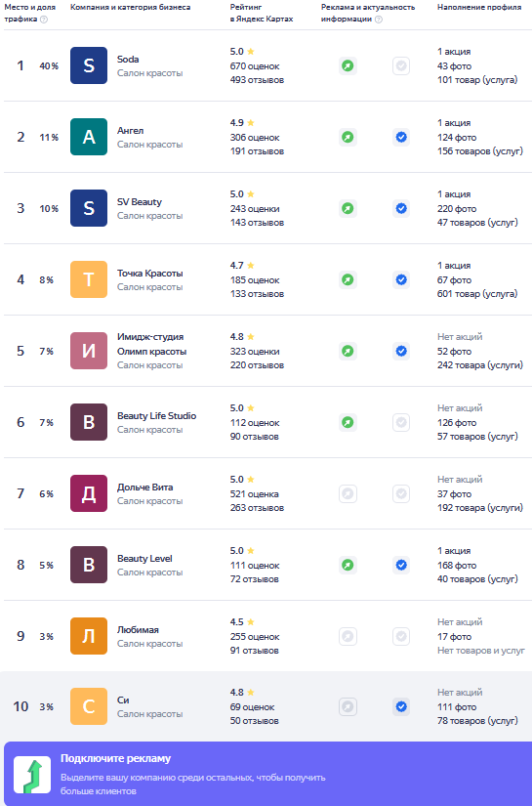Screen dimensions: 532x806
Task: Open the Точка Красоты company name
Action: pyautogui.click(x=150, y=273)
